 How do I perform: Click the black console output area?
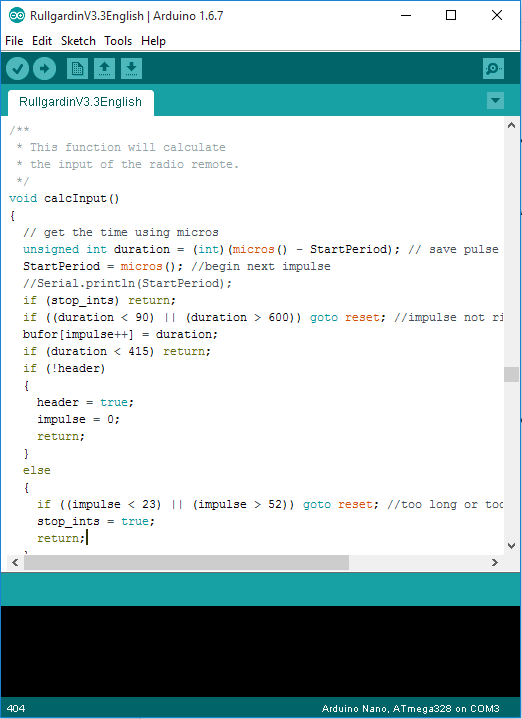pos(261,651)
